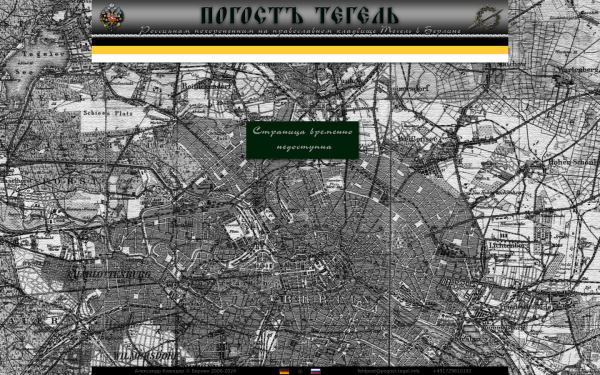Switch to Russian via the flag icon

pos(315,371)
